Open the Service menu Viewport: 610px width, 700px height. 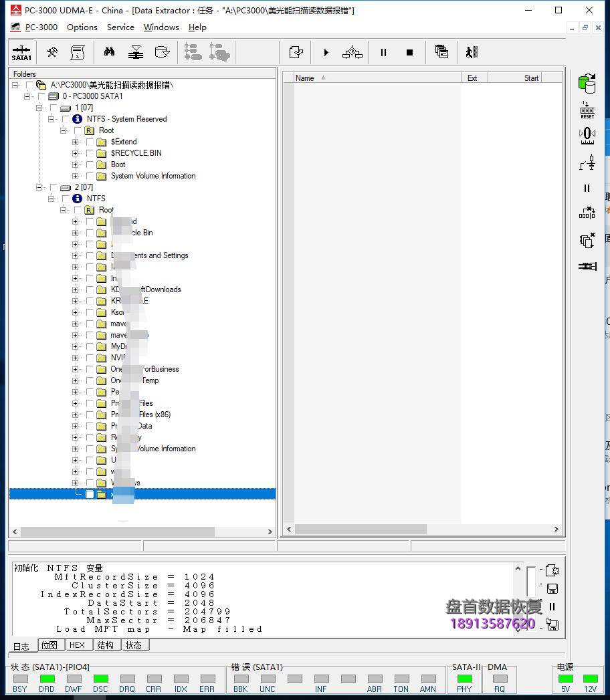[120, 27]
